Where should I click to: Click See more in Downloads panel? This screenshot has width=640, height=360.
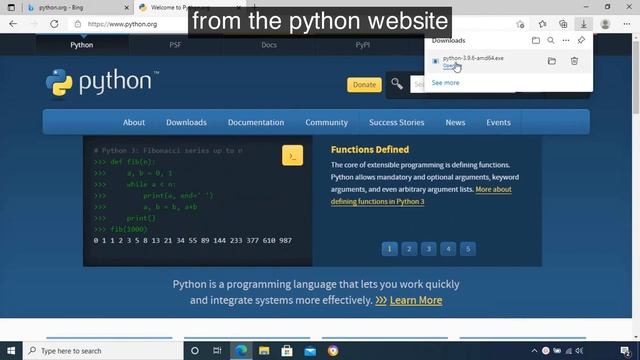(445, 83)
